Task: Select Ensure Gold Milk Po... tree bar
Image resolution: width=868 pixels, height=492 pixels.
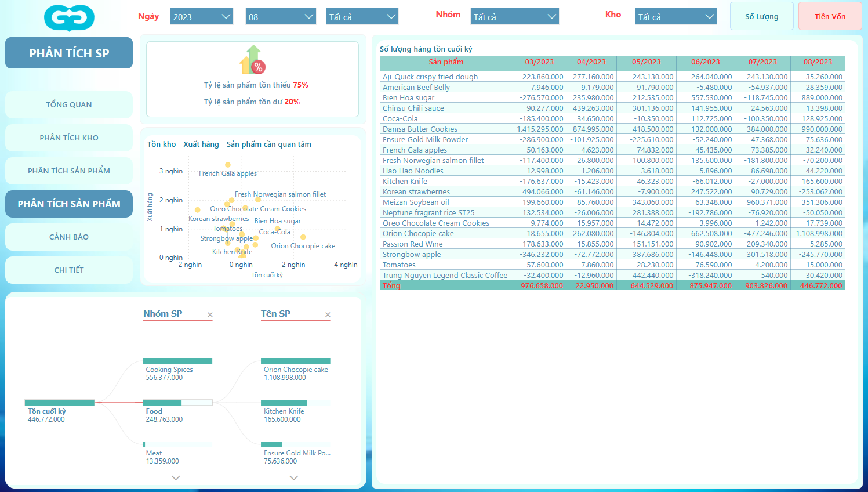Action: pyautogui.click(x=296, y=444)
